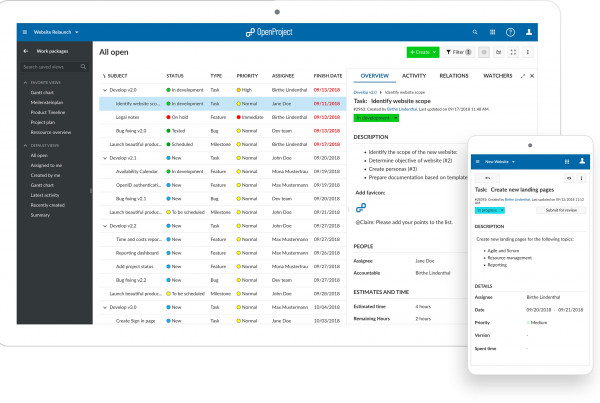Switch to the Activity tab

coord(414,76)
